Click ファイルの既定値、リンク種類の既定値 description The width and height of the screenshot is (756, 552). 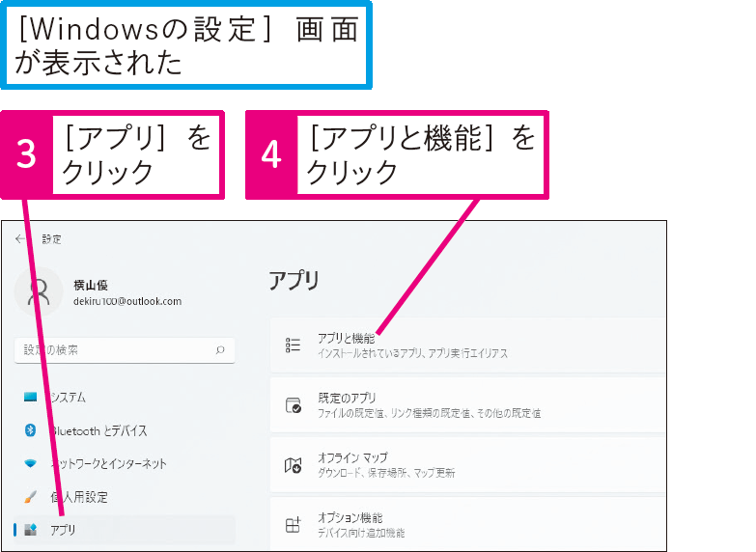429,413
